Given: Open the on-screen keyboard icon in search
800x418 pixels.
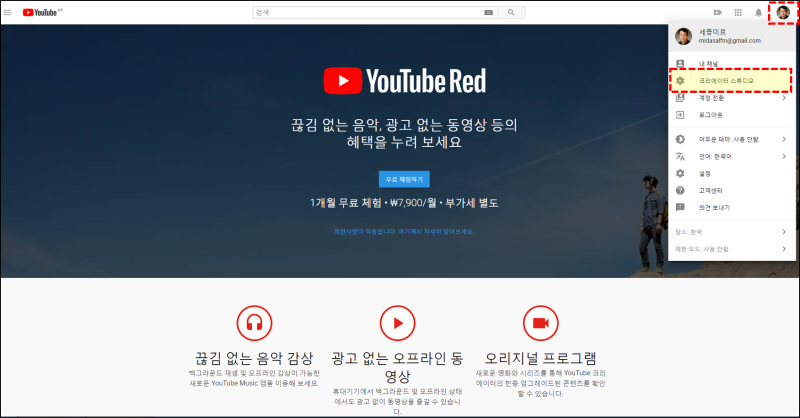Looking at the screenshot, I should tap(488, 12).
